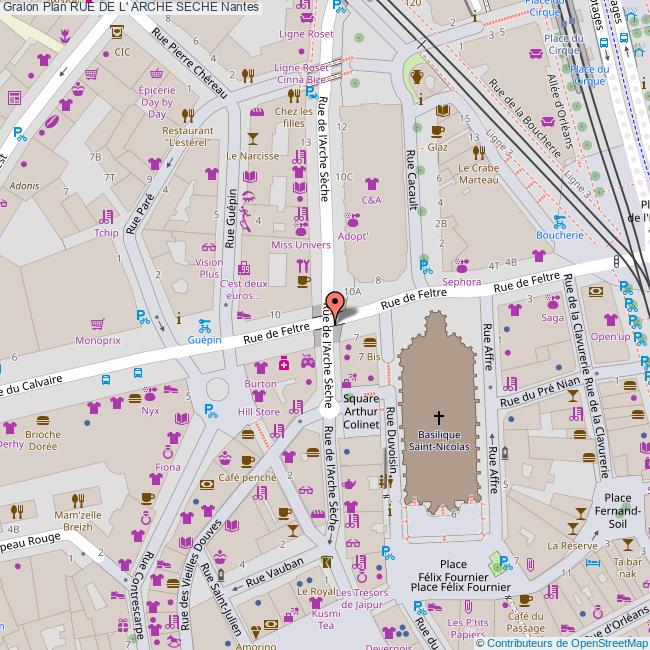Click the Gralon Plan title text
Screen dimensions: 650x650
click(x=131, y=7)
